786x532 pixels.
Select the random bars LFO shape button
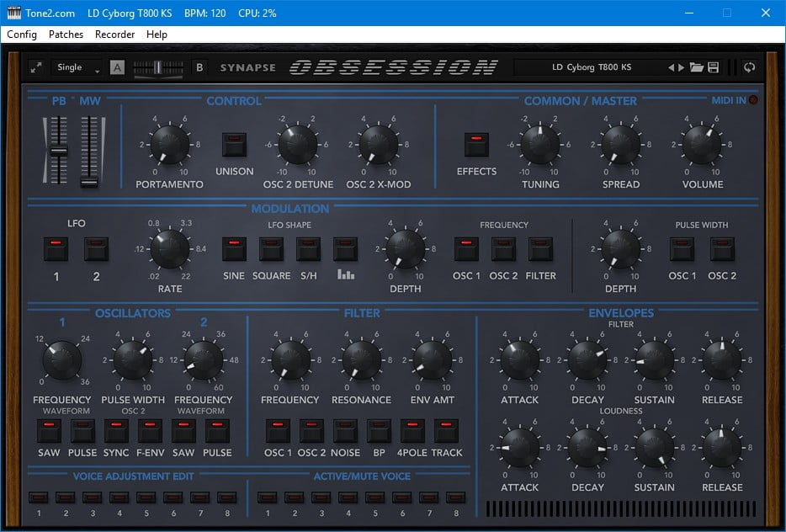[x=345, y=249]
